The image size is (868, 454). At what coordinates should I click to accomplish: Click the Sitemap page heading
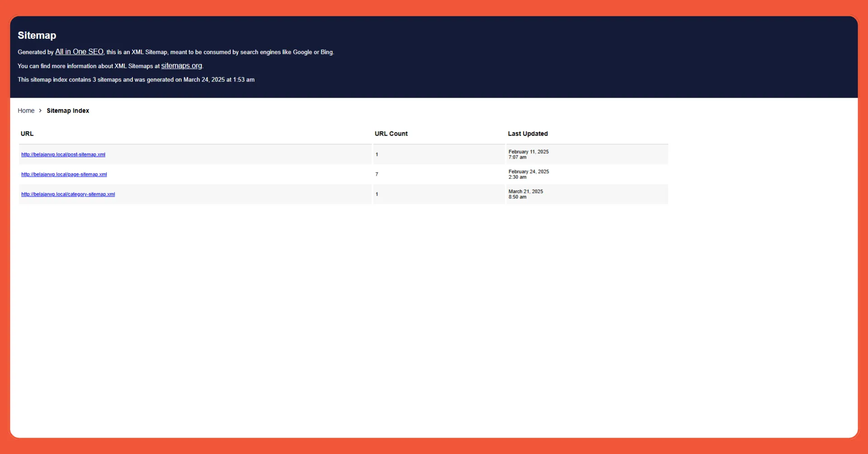(37, 35)
